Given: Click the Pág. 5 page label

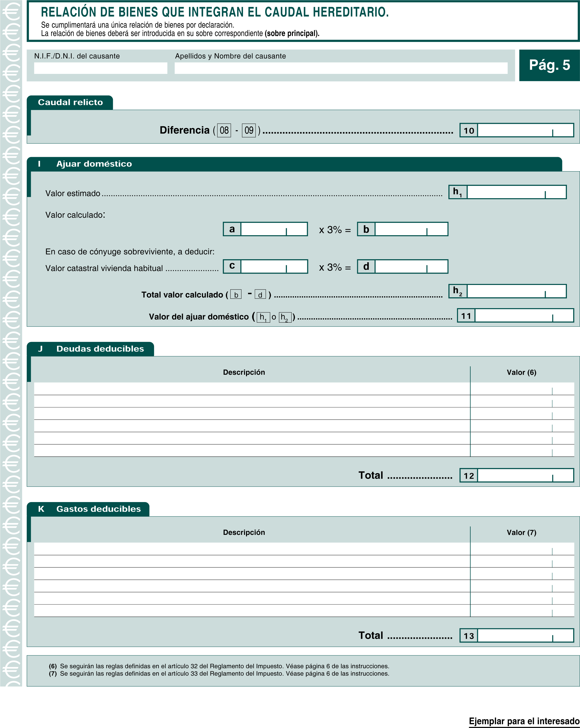Looking at the screenshot, I should (549, 65).
